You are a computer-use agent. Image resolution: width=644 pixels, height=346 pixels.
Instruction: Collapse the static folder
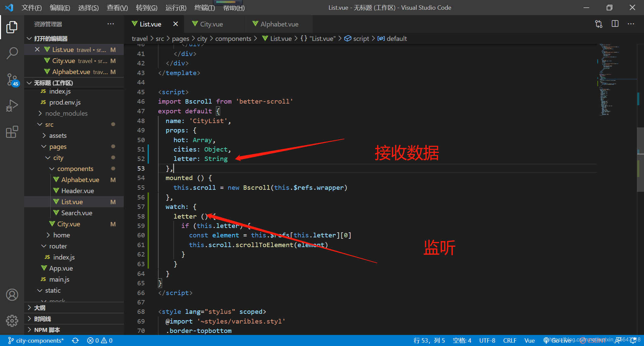click(53, 290)
